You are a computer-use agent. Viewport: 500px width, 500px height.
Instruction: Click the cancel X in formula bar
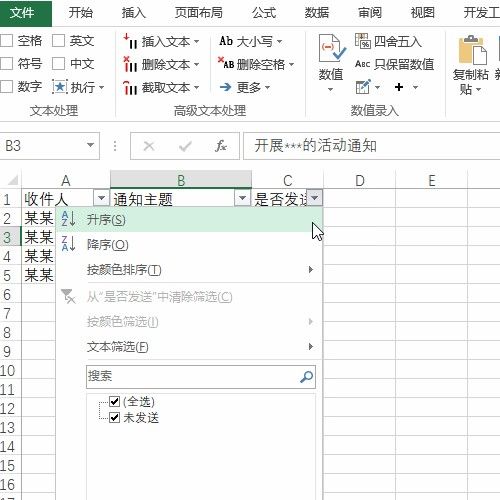[x=149, y=146]
